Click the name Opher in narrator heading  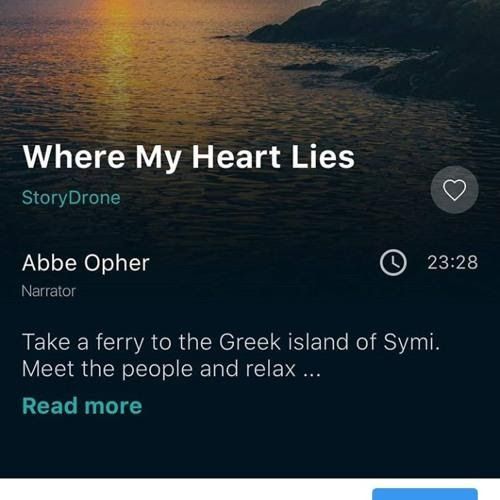117,264
